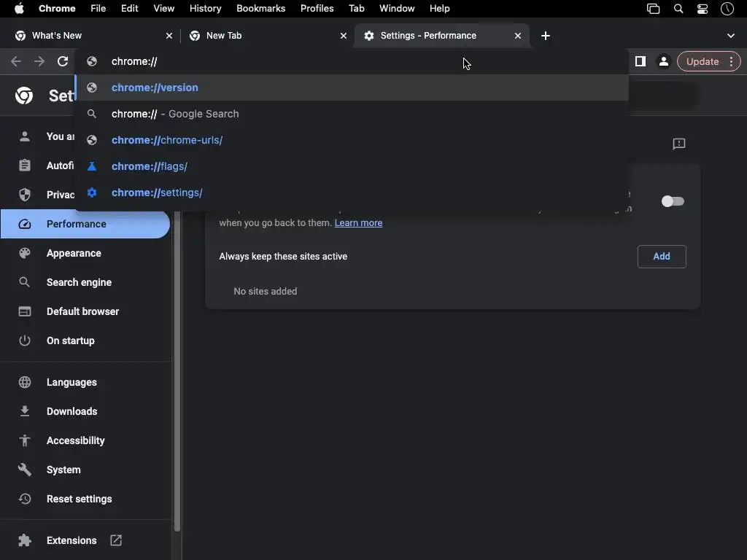747x560 pixels.
Task: Click Add for always-active sites
Action: (x=662, y=257)
